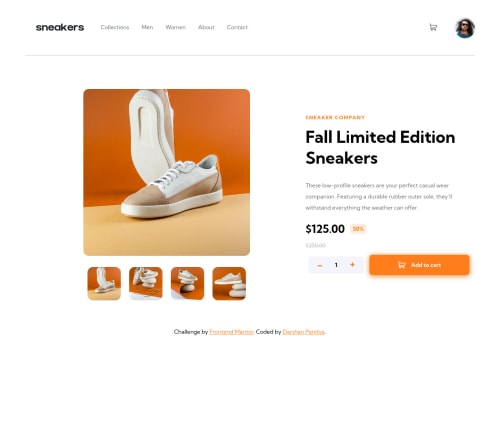Open the About page link
500x438 pixels.
(206, 27)
